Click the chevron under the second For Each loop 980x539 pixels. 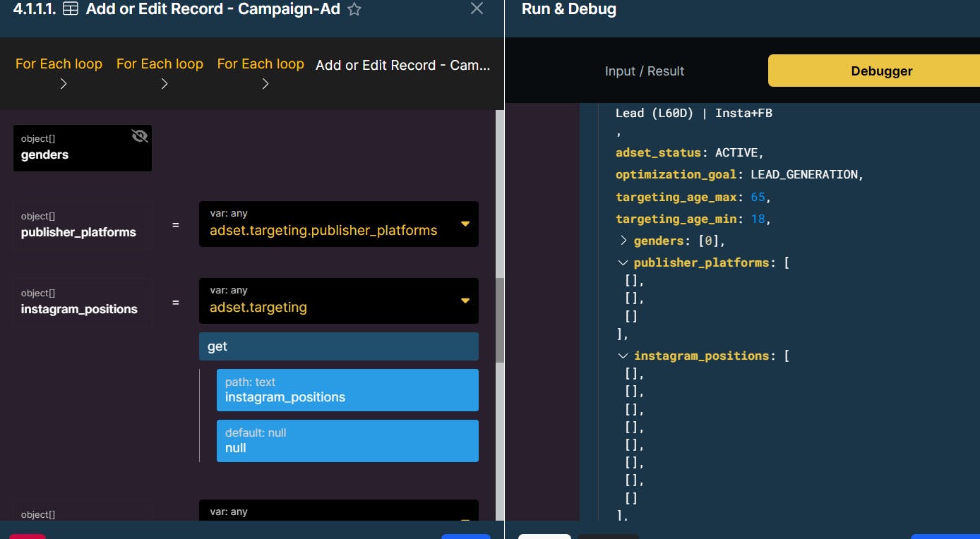[x=165, y=84]
